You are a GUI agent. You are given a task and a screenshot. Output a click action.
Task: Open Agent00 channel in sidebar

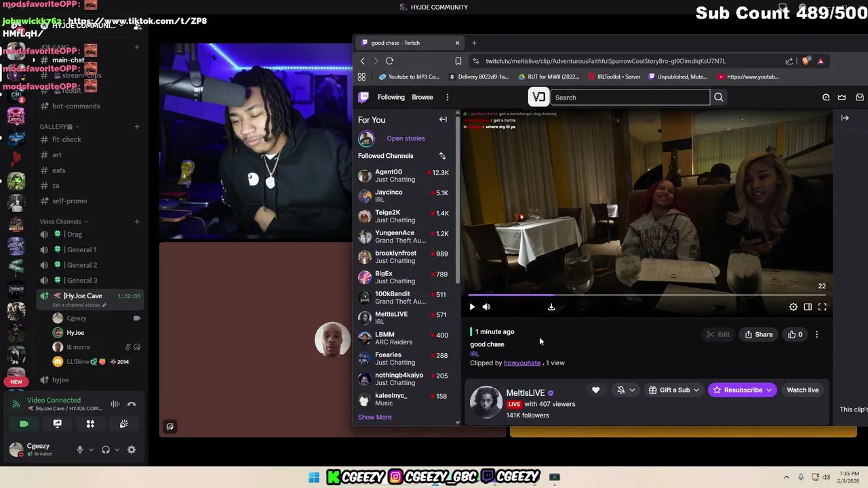[x=403, y=176]
